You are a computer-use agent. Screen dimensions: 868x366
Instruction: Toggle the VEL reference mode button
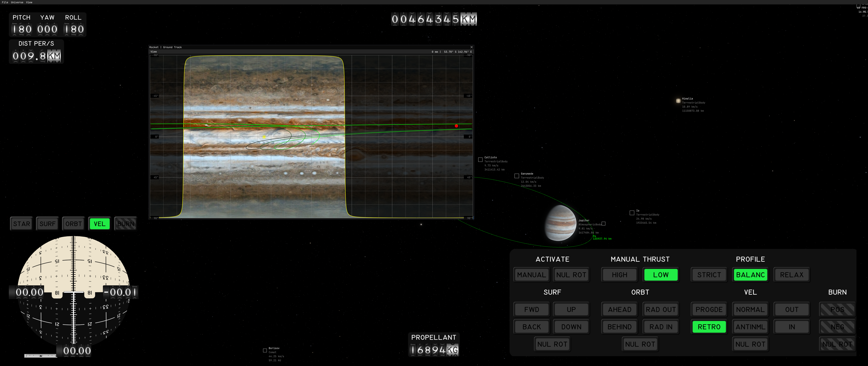(99, 224)
